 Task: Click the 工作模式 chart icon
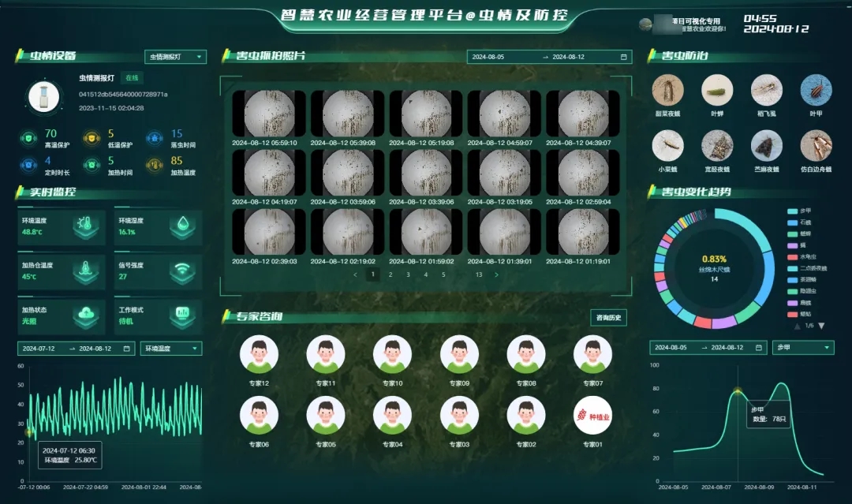tap(181, 315)
